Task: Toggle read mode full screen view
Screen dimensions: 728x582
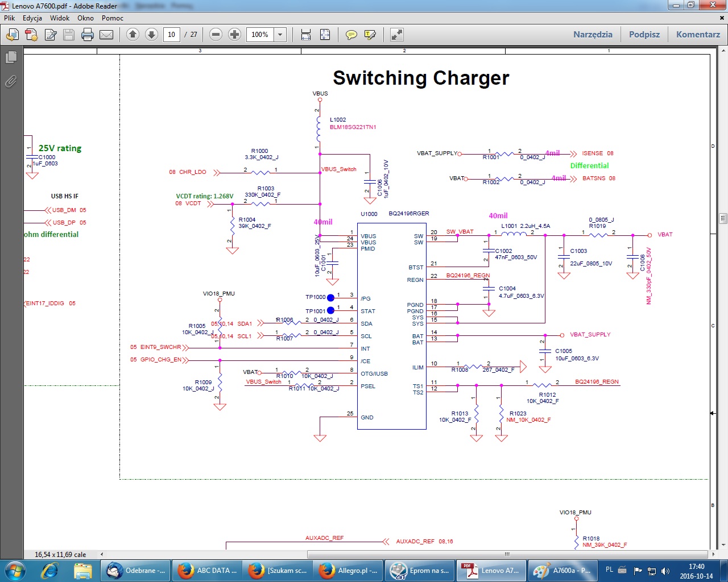Action: pos(397,35)
